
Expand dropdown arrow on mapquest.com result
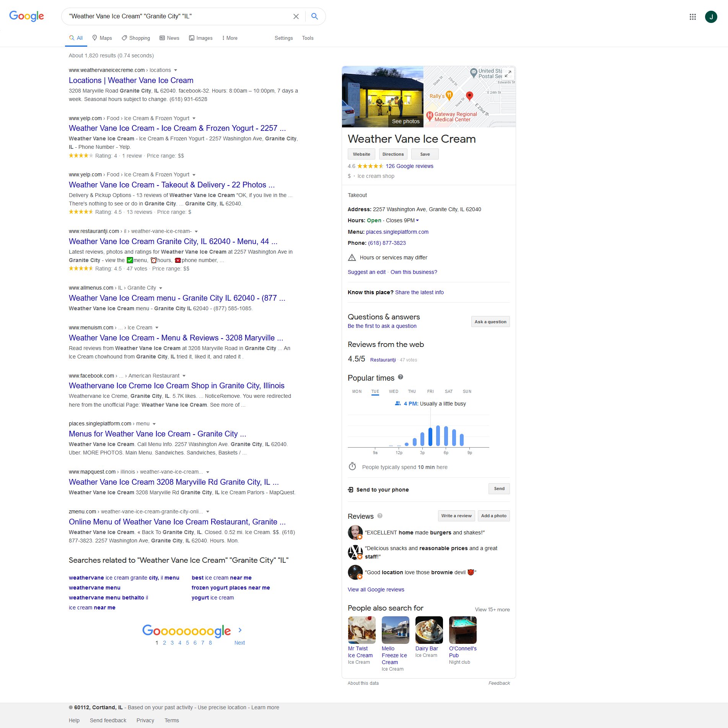tap(208, 472)
